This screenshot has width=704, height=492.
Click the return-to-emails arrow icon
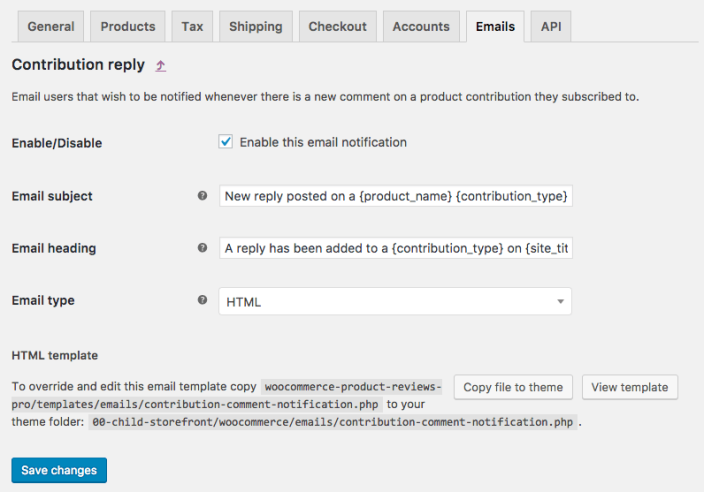[161, 66]
